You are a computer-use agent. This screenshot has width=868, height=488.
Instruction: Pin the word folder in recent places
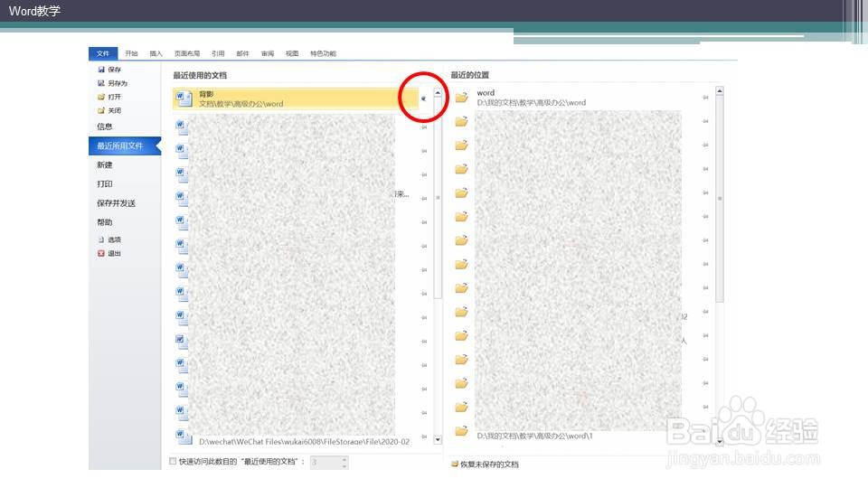coord(705,98)
